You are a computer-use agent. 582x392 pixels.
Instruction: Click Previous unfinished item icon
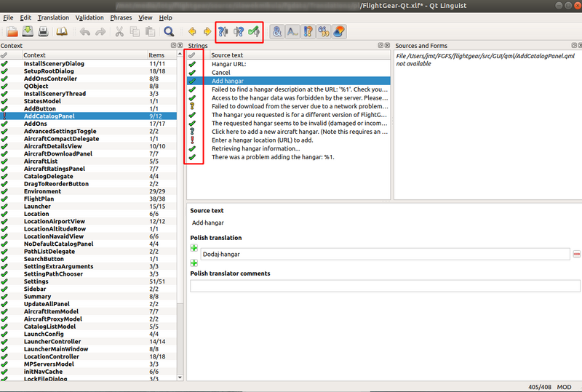(x=223, y=32)
